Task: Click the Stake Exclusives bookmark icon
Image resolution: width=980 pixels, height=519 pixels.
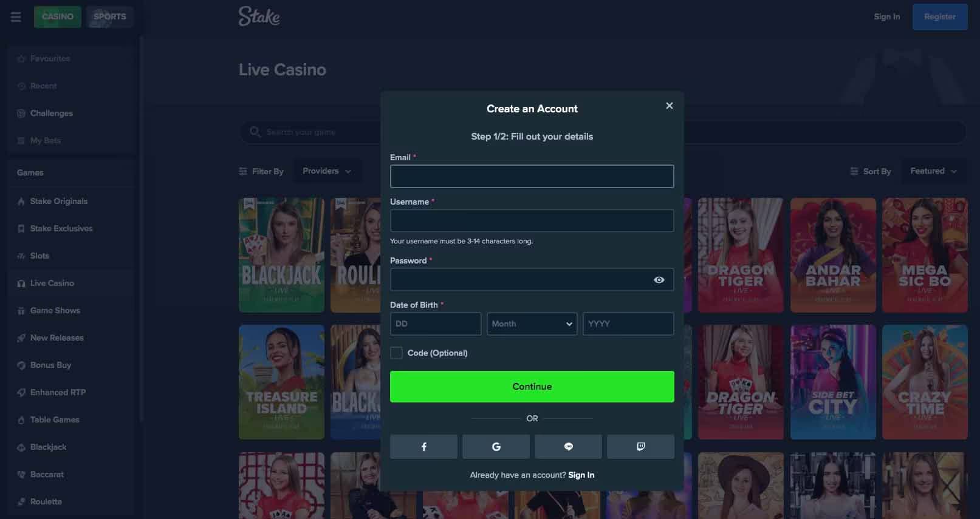Action: click(x=21, y=229)
